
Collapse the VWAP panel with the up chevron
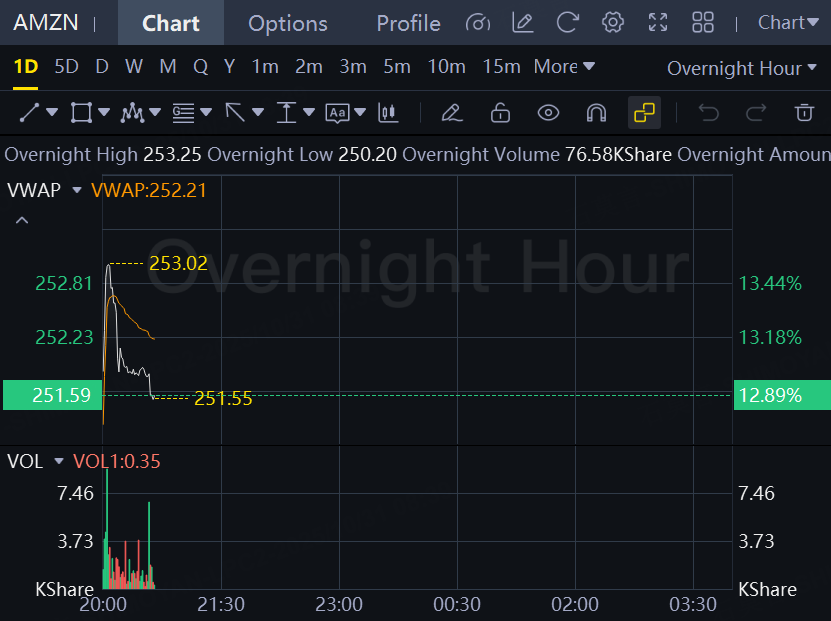[x=22, y=220]
